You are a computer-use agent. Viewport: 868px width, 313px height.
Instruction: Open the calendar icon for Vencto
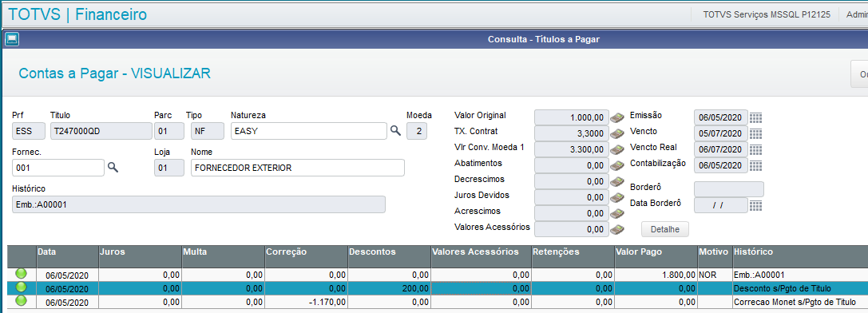coord(755,133)
